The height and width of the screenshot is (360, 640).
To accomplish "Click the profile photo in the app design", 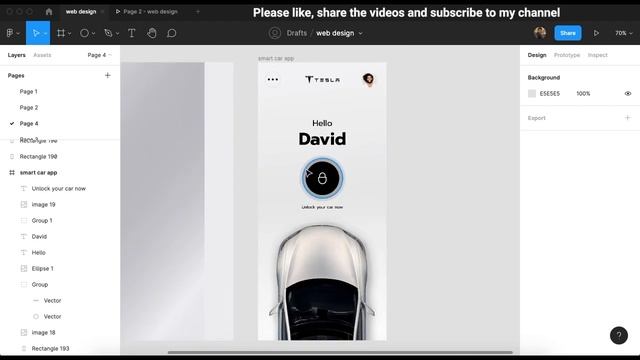I will click(x=368, y=80).
